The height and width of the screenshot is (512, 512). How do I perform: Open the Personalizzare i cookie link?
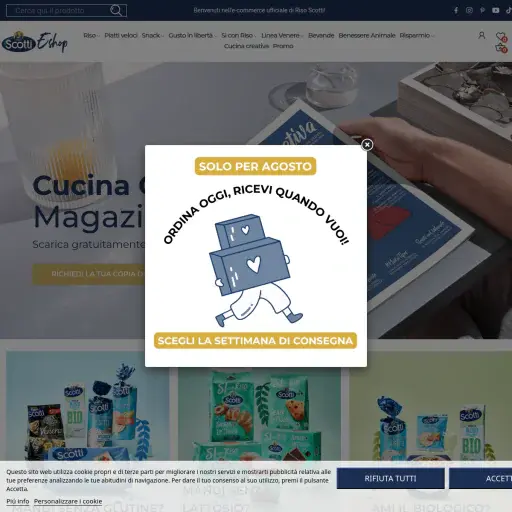point(68,501)
